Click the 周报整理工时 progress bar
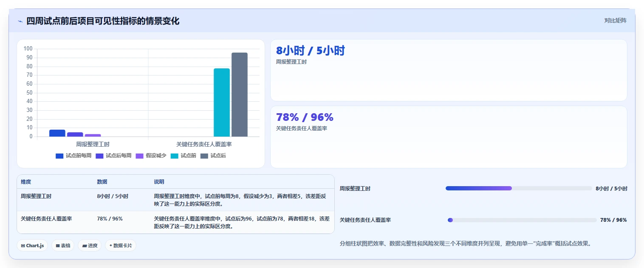The height and width of the screenshot is (268, 644). (519, 188)
